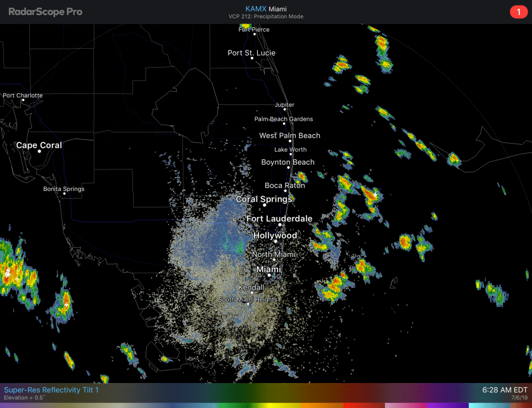Select the Miami city dot marker

[269, 275]
